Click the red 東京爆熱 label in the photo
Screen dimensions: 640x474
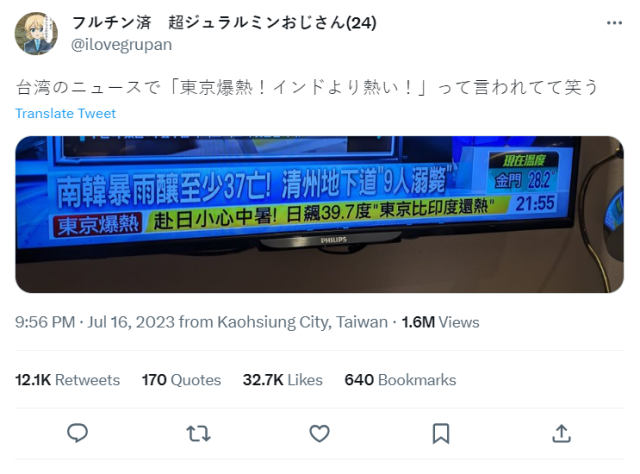(x=98, y=225)
